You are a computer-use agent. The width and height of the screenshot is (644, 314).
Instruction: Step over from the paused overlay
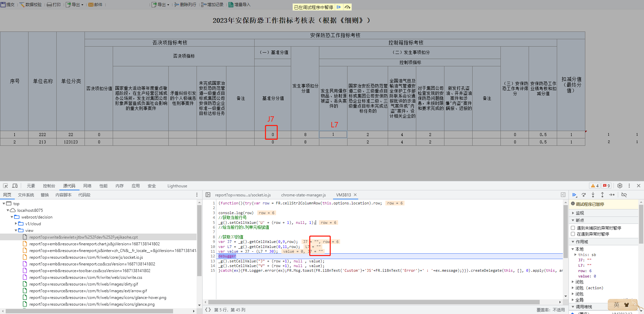[x=347, y=7]
